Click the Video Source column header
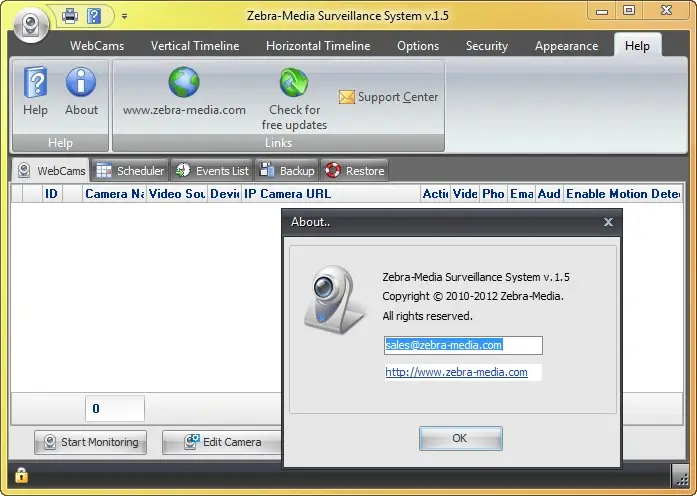 point(176,194)
